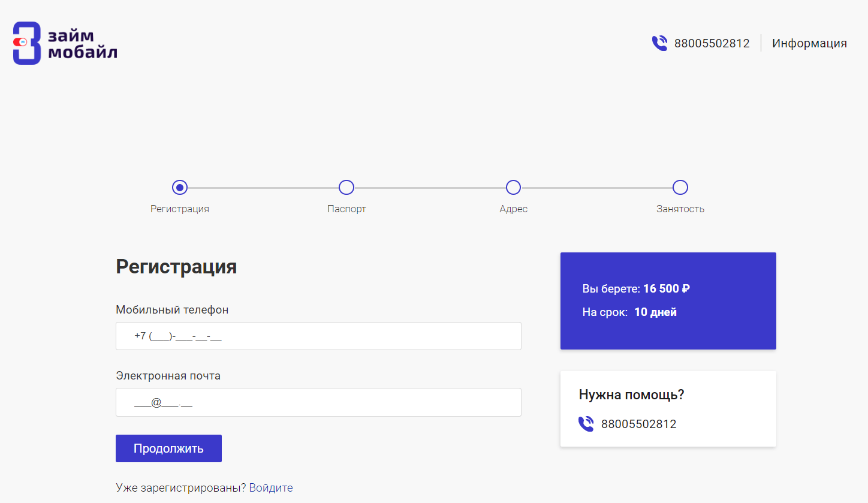Focus the Мобильный телефон input field

pyautogui.click(x=318, y=336)
